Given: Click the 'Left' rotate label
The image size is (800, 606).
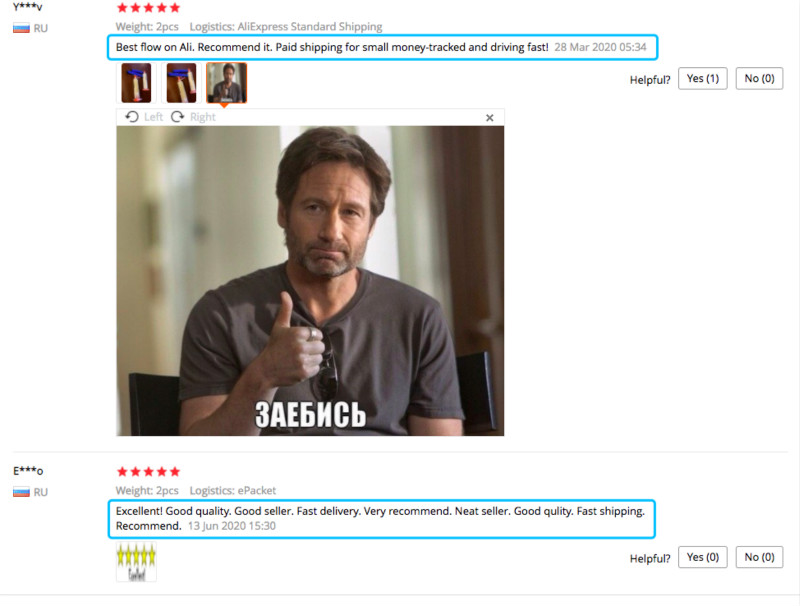Looking at the screenshot, I should click(153, 117).
